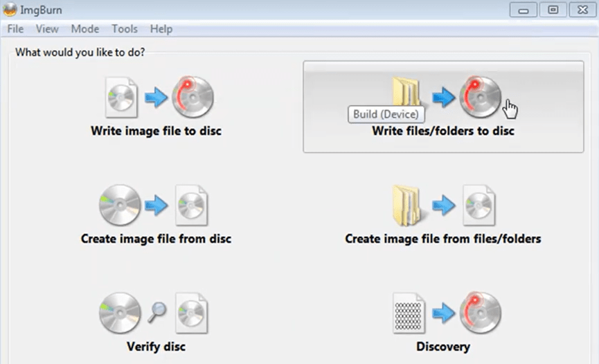Click the image file icon in Write image file to disc
The image size is (599, 364).
123,97
